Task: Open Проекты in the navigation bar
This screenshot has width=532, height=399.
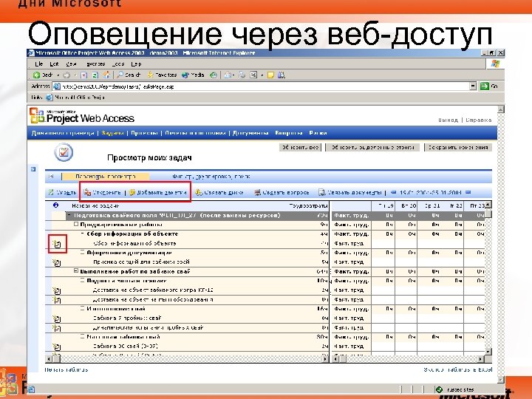Action: click(x=145, y=133)
